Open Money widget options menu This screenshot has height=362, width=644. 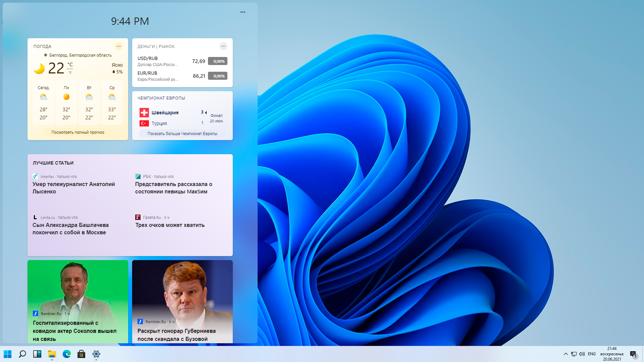[x=223, y=46]
